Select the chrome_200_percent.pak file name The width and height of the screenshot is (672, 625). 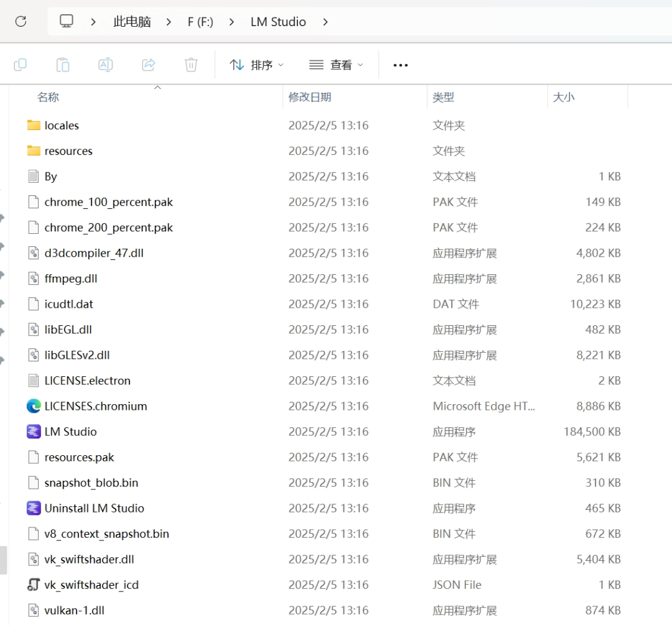click(108, 228)
